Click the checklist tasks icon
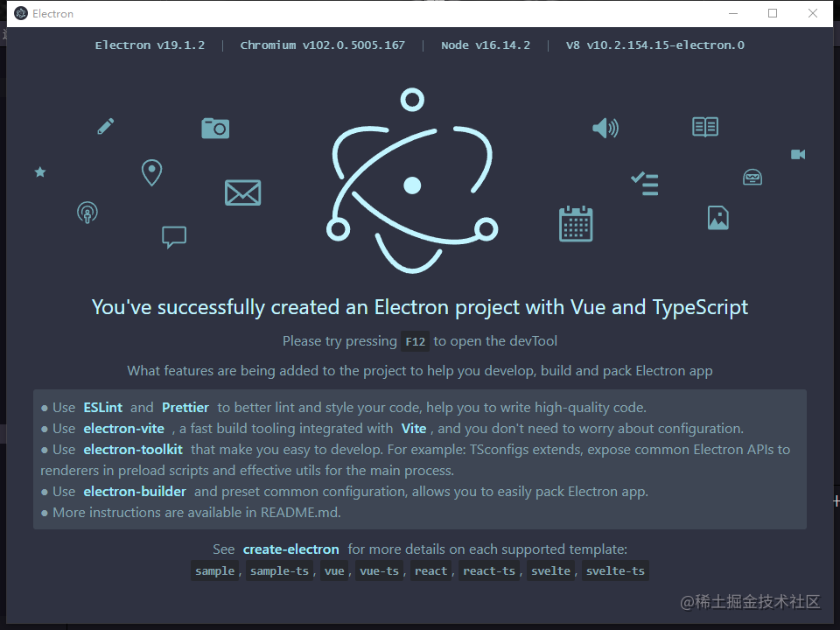The image size is (840, 630). point(645,184)
